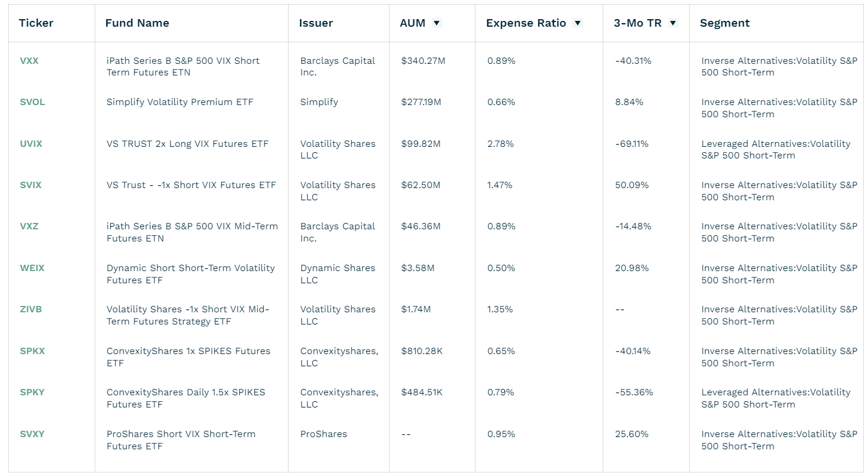Open the VXX ticker link
The width and height of the screenshot is (868, 476).
(x=29, y=60)
